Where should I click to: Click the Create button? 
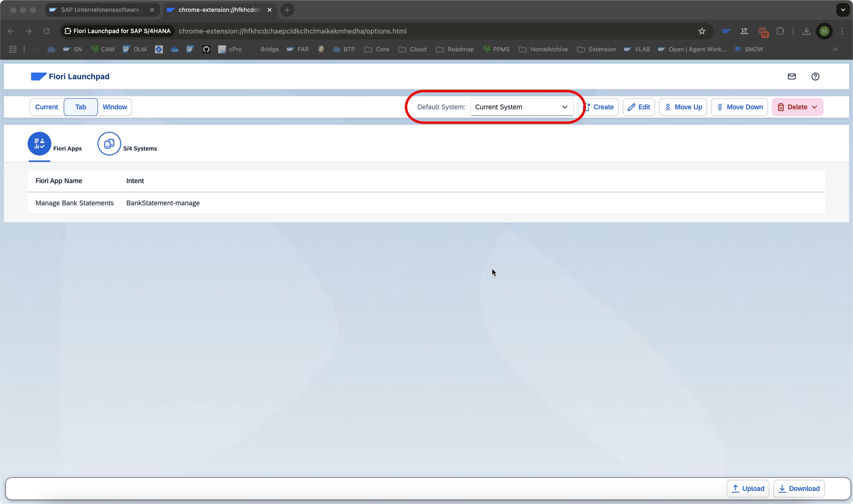pyautogui.click(x=598, y=107)
